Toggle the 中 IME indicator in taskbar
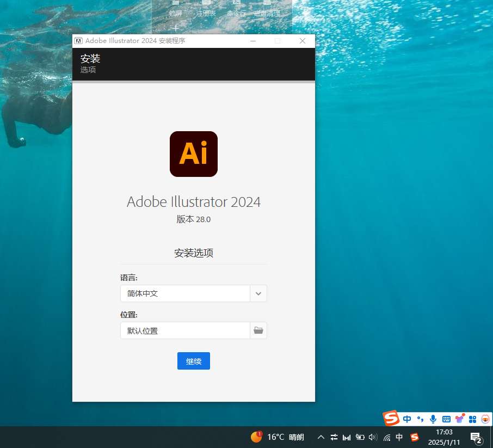The width and height of the screenshot is (493, 448). click(399, 437)
